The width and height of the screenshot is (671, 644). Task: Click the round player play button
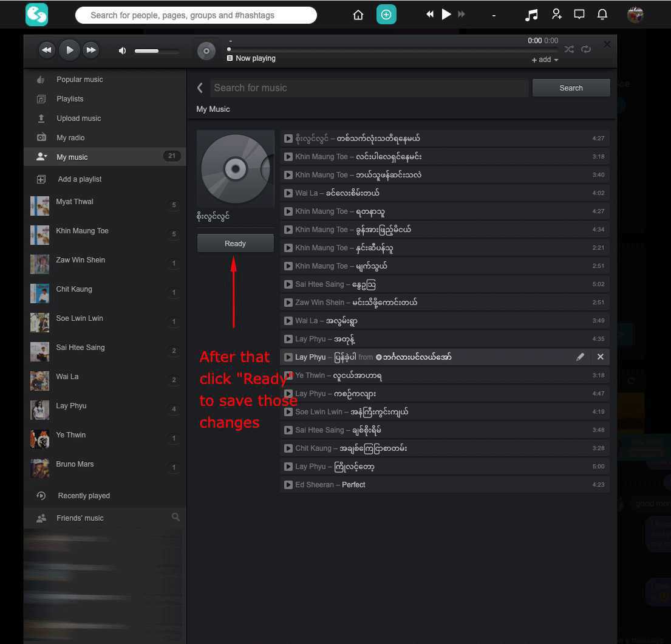[69, 50]
